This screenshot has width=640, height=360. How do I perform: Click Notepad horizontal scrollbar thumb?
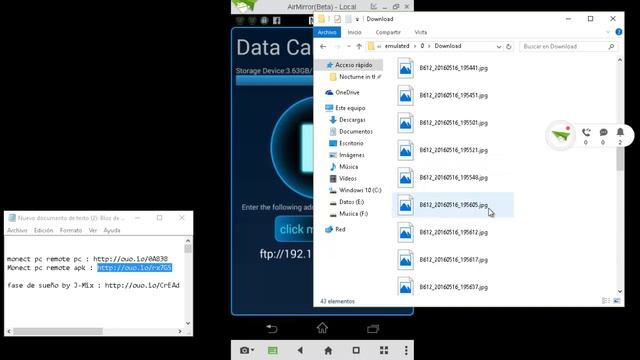tap(58, 331)
